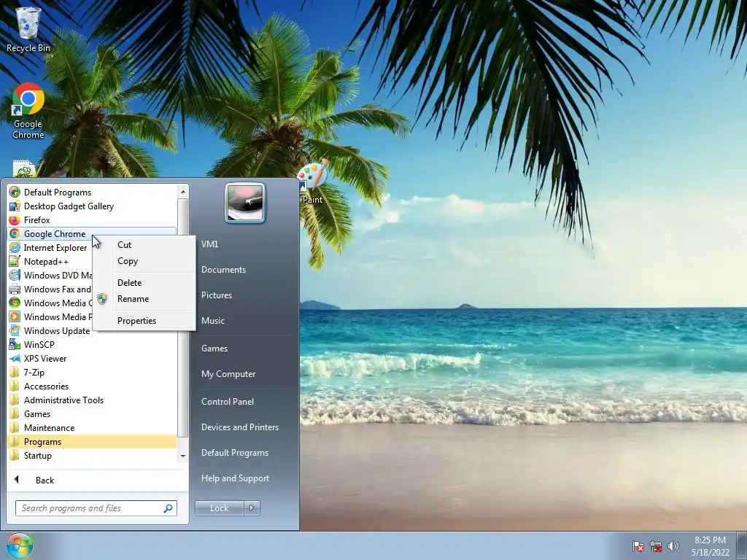Open Control Panel from Start menu
The height and width of the screenshot is (560, 747).
pyautogui.click(x=228, y=402)
